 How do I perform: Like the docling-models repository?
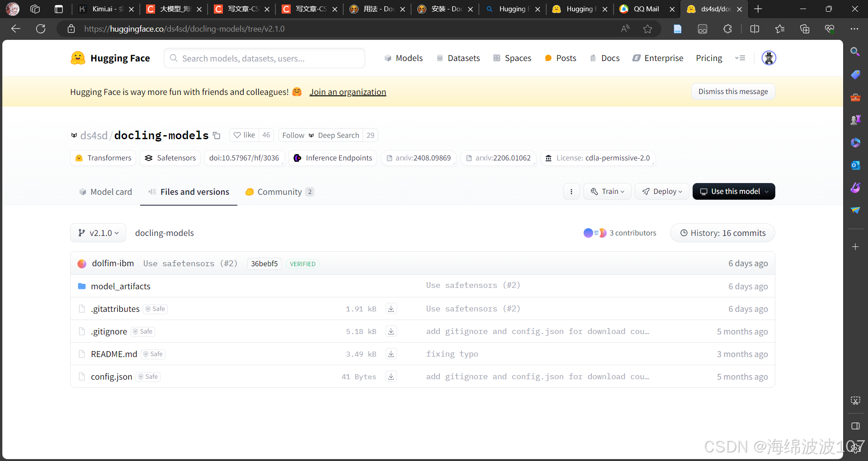click(x=245, y=135)
